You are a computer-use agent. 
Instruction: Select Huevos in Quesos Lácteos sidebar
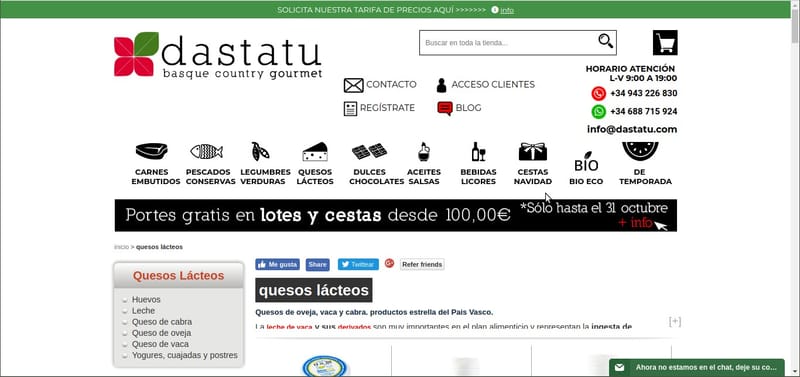click(146, 299)
